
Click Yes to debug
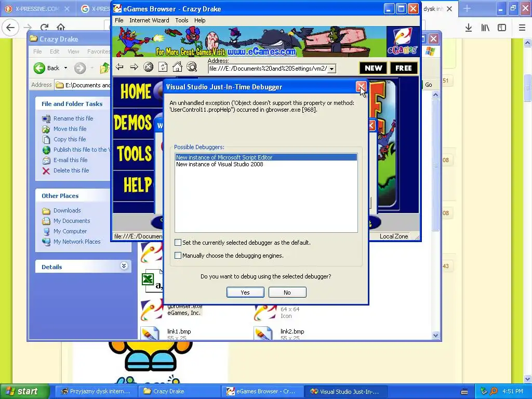[245, 292]
